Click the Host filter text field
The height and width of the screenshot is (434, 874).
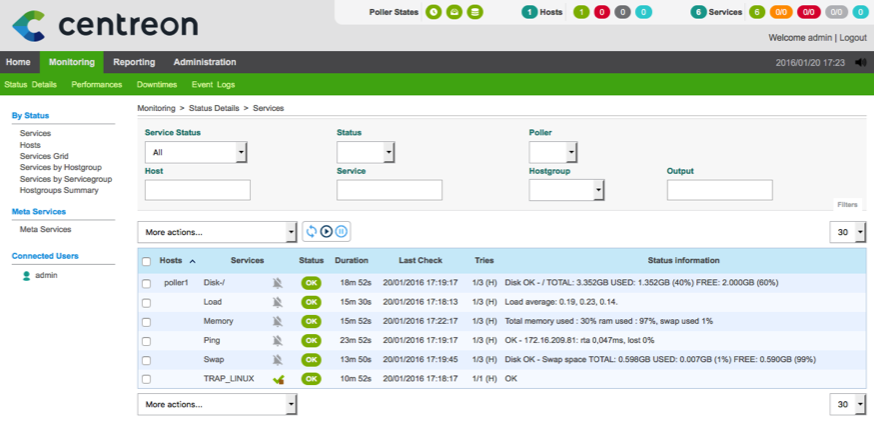197,190
